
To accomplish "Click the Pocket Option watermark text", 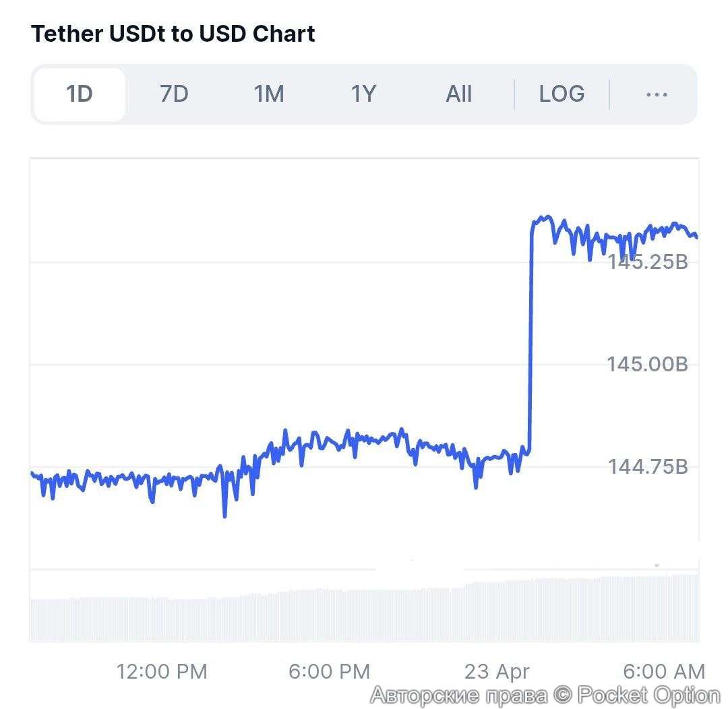I will 545,695.
